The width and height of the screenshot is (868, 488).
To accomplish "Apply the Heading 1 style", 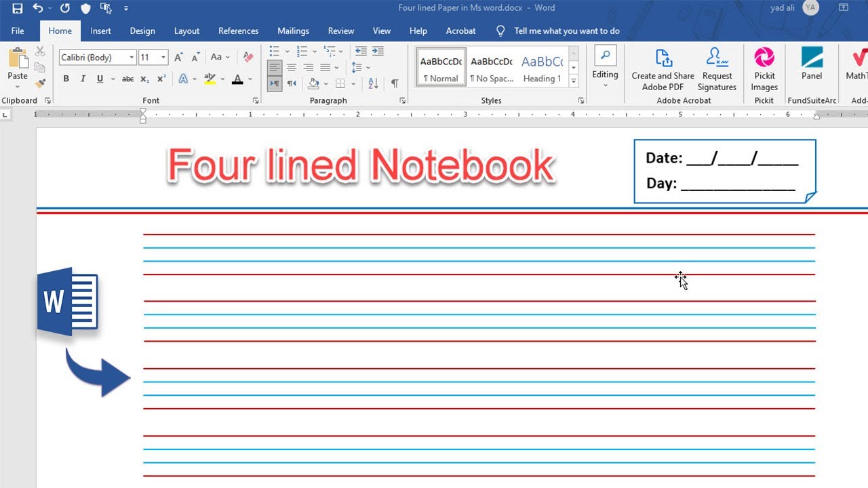I will [x=542, y=68].
